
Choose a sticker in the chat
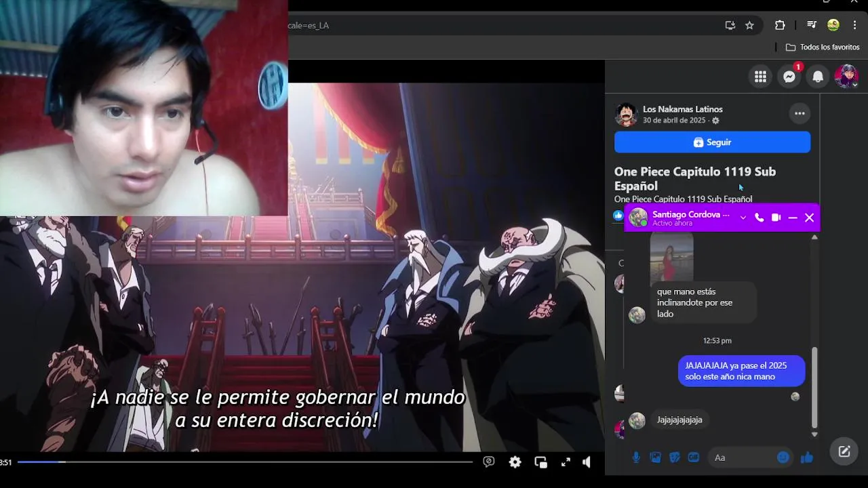tap(674, 457)
